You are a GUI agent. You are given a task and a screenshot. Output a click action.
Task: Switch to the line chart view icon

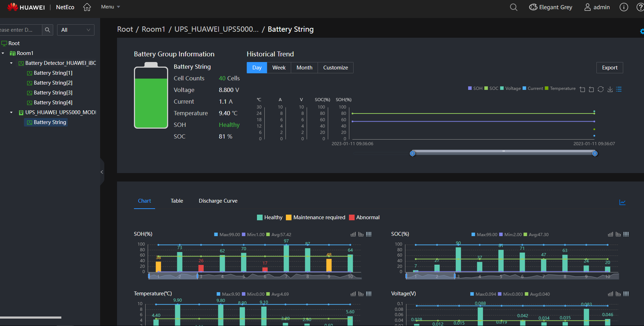point(622,202)
